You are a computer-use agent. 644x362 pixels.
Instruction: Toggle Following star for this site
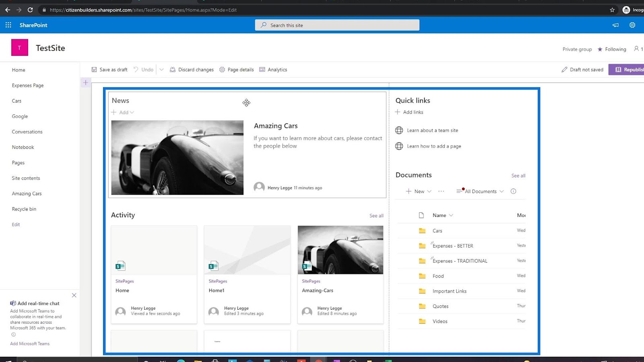(600, 49)
